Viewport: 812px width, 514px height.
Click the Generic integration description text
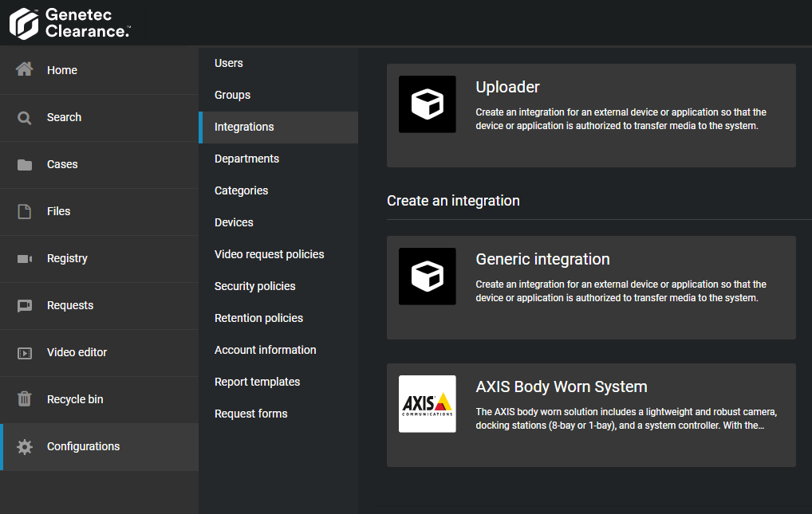[621, 292]
